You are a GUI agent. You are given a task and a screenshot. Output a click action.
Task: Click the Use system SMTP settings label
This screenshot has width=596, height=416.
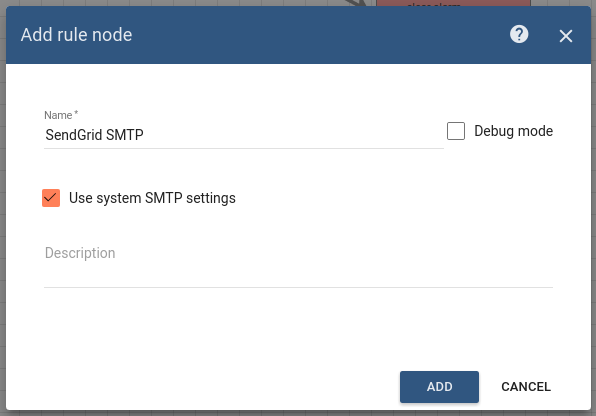coord(152,198)
